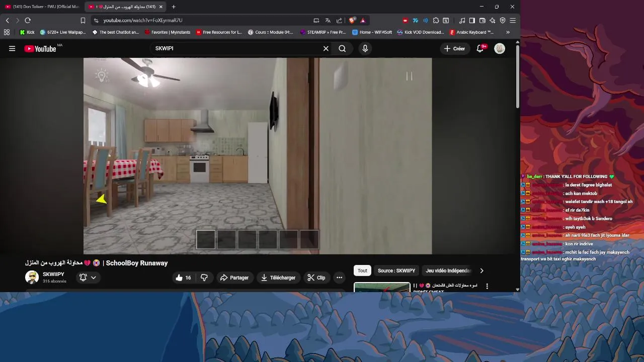Open The best ChatBot bookmark
The width and height of the screenshot is (644, 362).
(116, 32)
